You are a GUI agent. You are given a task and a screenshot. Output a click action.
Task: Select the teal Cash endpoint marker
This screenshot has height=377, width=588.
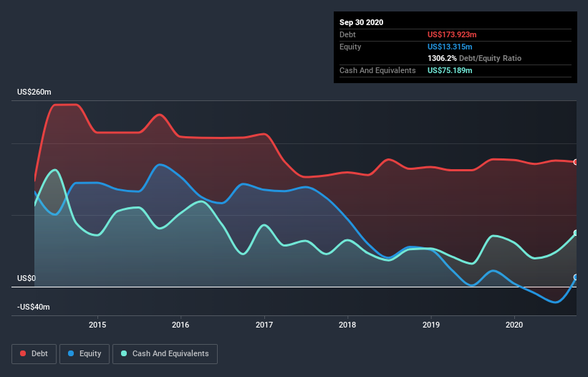coord(576,233)
